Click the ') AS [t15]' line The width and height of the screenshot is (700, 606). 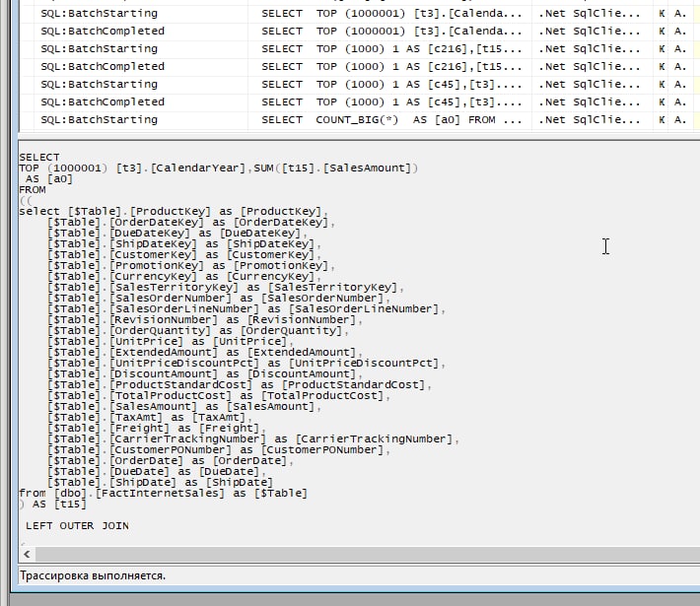52,504
